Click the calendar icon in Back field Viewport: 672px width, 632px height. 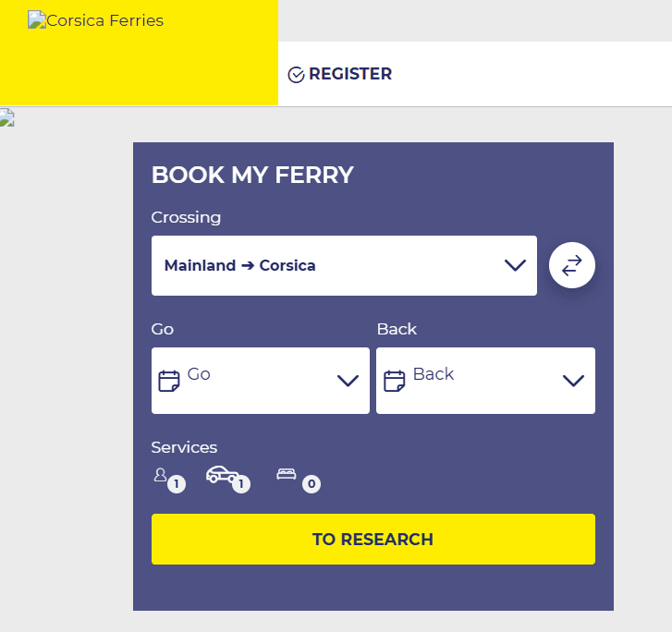[x=395, y=381]
